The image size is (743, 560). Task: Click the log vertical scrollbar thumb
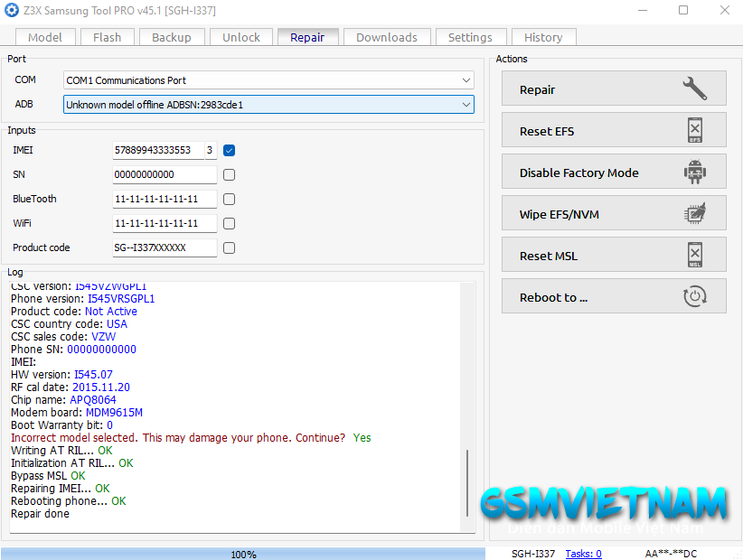click(x=467, y=483)
